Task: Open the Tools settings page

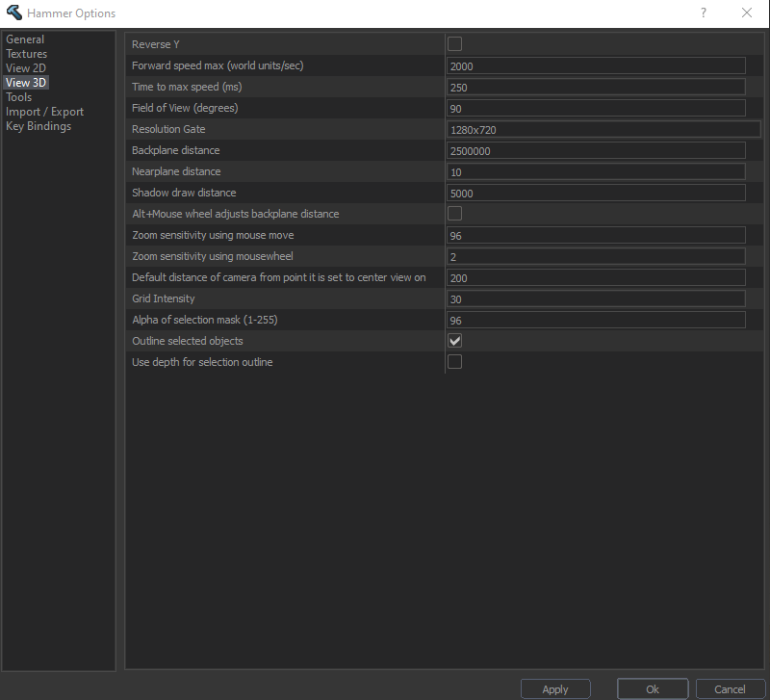Action: click(x=18, y=96)
